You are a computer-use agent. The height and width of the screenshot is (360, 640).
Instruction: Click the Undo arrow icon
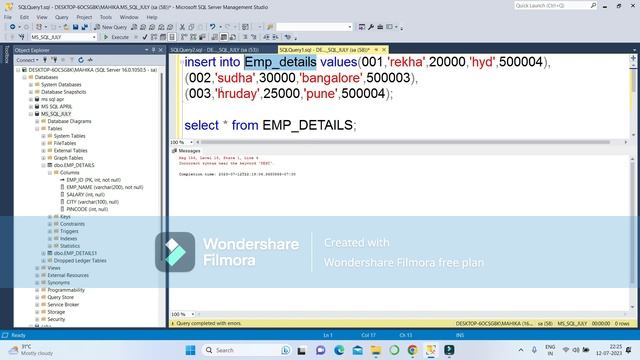coord(213,27)
